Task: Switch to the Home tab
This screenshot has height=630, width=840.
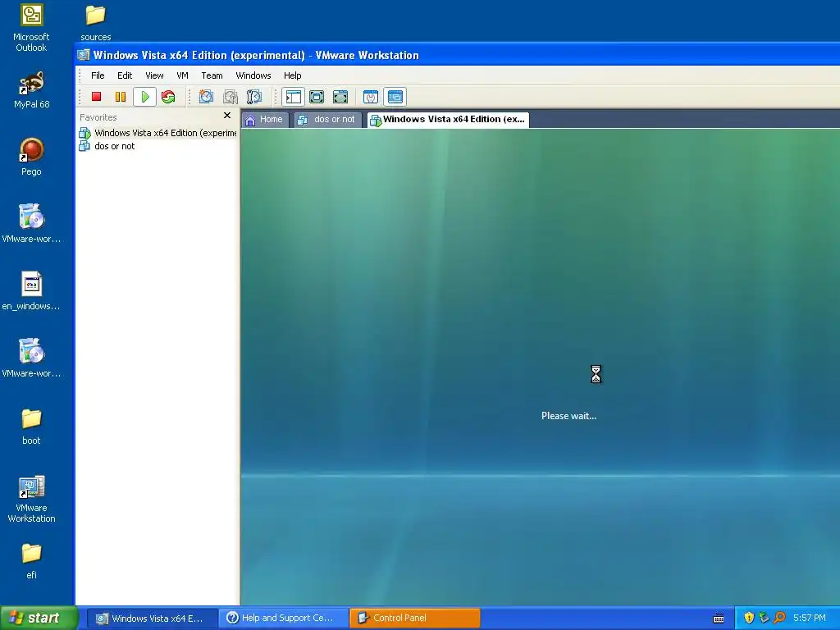Action: (x=265, y=120)
